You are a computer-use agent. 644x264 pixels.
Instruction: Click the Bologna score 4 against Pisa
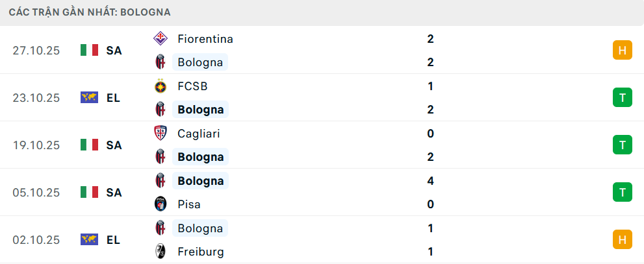430,181
